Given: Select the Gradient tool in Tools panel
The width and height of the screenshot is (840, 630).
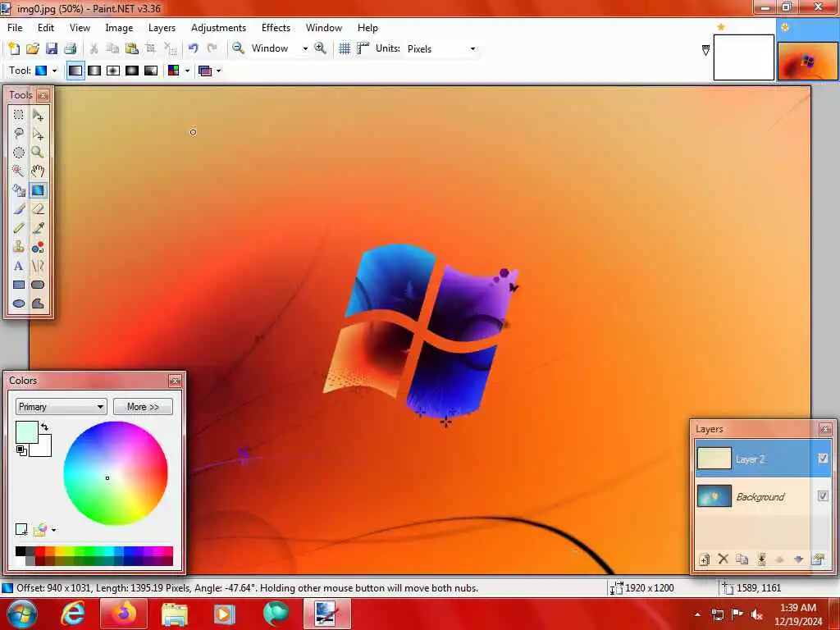Looking at the screenshot, I should coord(38,190).
